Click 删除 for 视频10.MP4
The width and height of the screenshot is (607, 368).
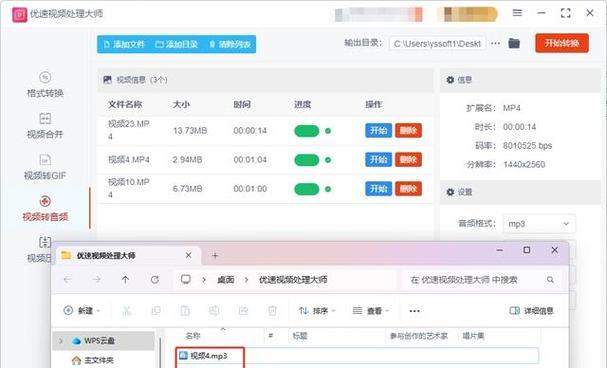[408, 189]
